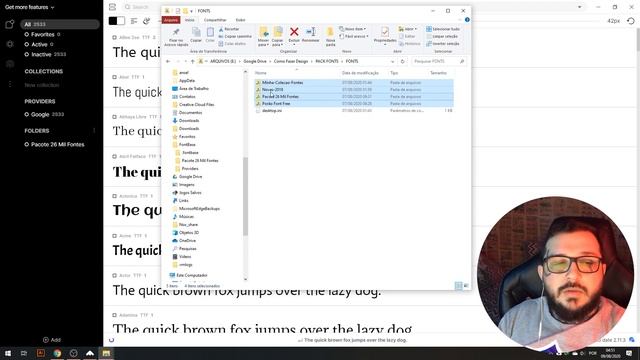Click black/white color swatch in FontBase
The height and width of the screenshot is (360, 640).
[x=117, y=21]
